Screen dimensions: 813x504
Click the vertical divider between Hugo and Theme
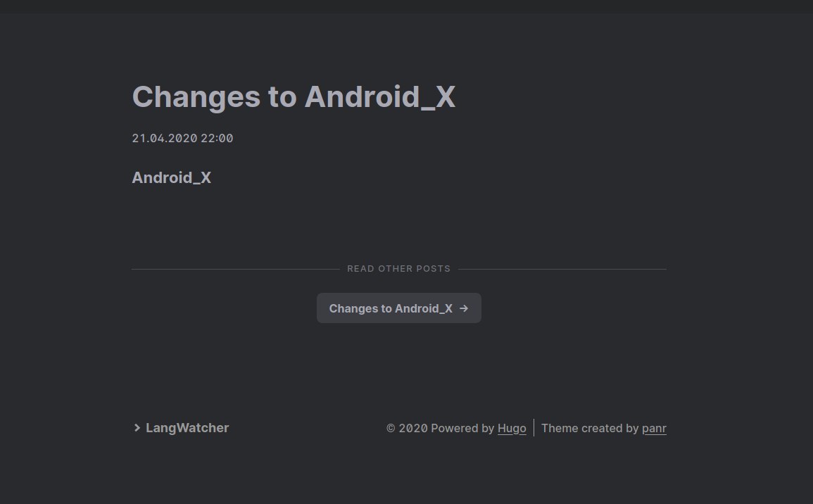[534, 428]
